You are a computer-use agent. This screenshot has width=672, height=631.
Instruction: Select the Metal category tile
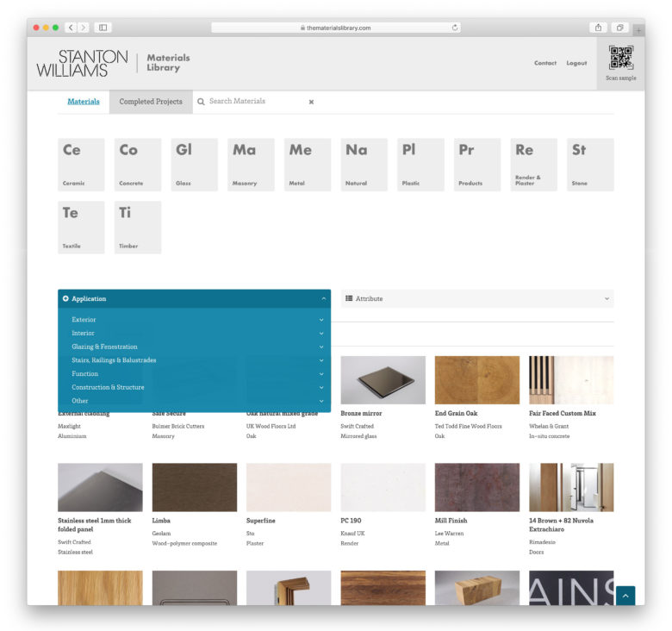[308, 165]
